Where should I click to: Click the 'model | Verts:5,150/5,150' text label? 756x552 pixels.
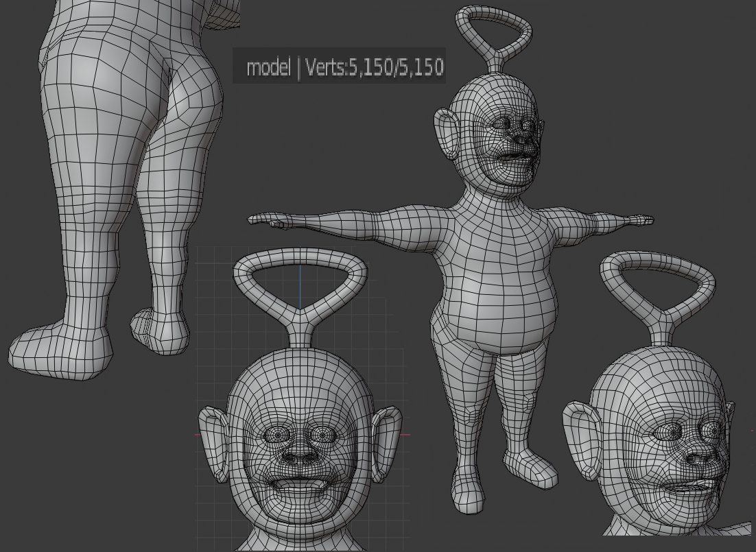click(x=344, y=67)
